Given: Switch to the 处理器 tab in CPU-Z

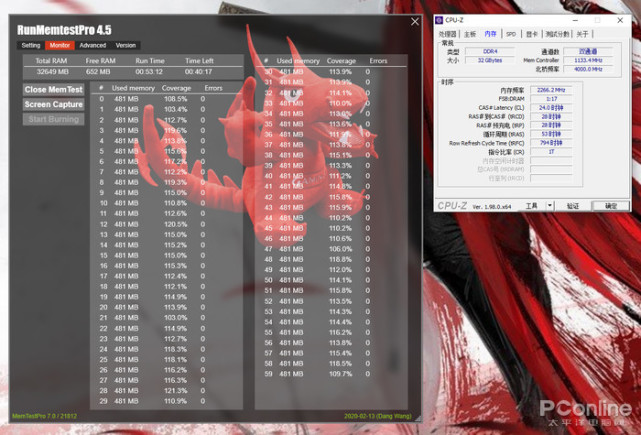Looking at the screenshot, I should [448, 34].
